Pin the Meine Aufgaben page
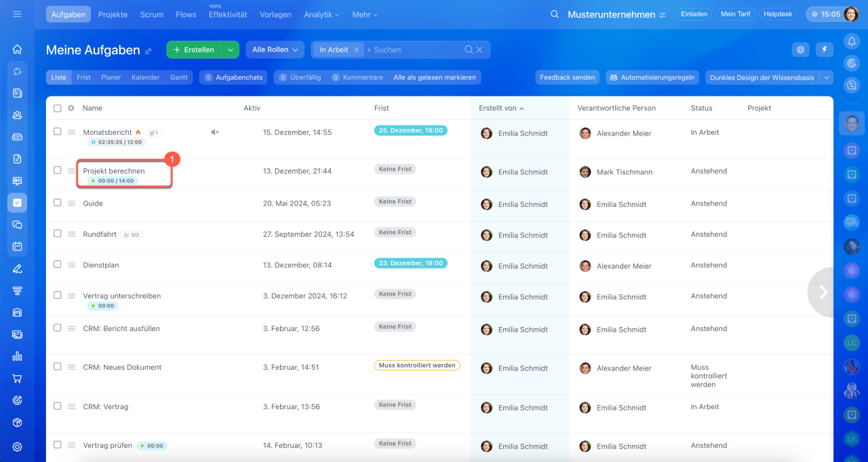The height and width of the screenshot is (462, 868). 149,51
